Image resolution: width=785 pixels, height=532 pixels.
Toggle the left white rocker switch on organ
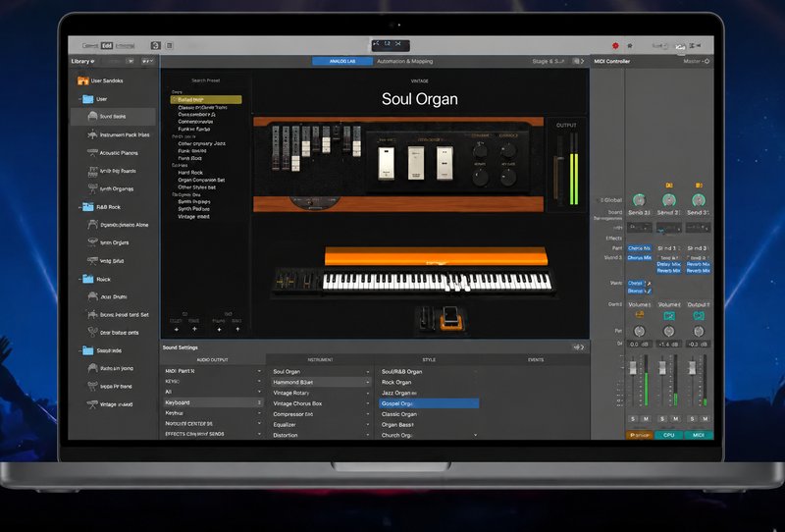[386, 163]
